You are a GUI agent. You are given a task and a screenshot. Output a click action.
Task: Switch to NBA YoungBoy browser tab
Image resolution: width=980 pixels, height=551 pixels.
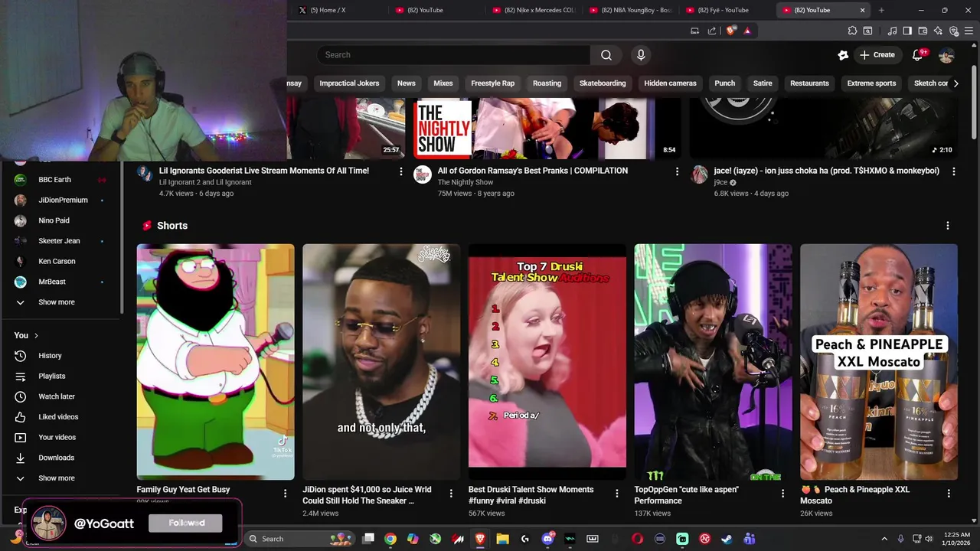[x=630, y=10]
